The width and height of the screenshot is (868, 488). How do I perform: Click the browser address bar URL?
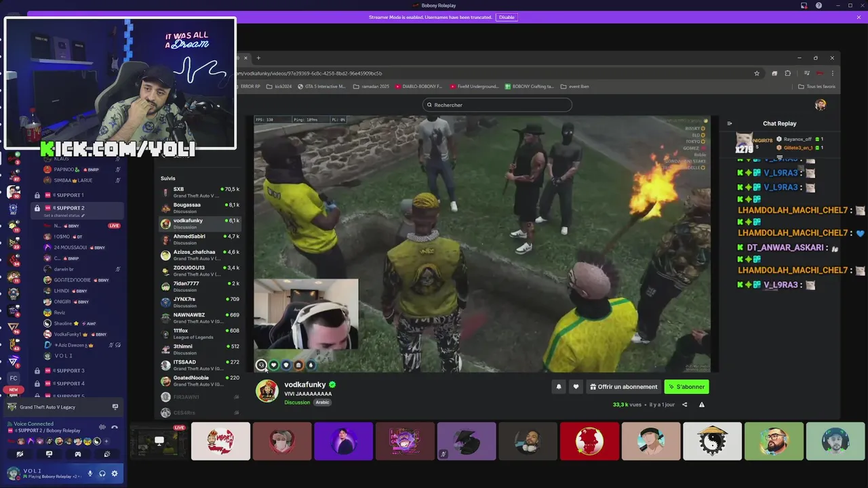coord(309,73)
